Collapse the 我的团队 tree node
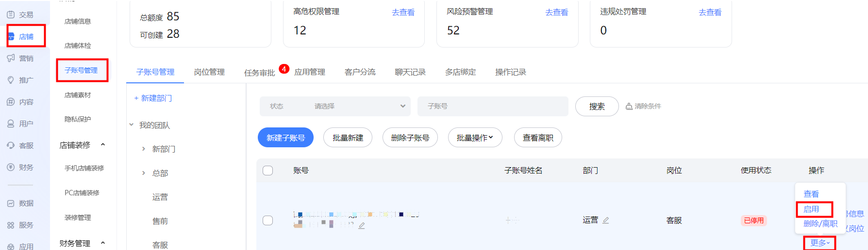The width and height of the screenshot is (868, 250). click(x=131, y=125)
